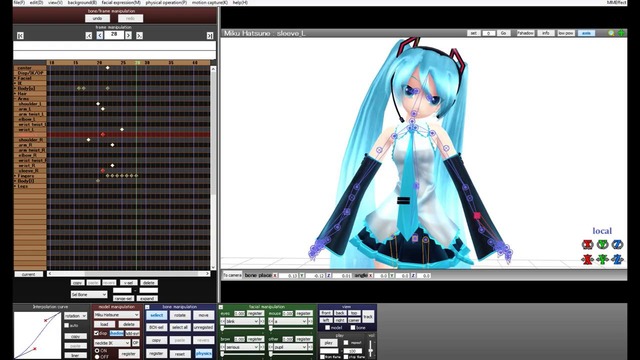
Task: Go to next keyframe arrow icon
Action: click(139, 36)
